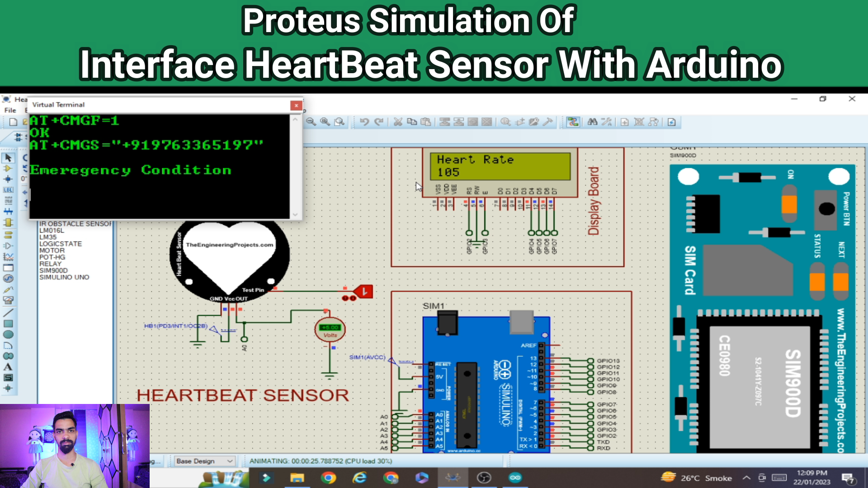
Task: Select the pointer/selection tool
Action: coord(7,157)
